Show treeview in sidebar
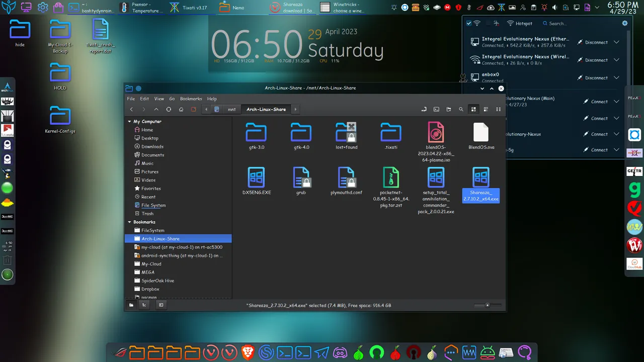This screenshot has height=362, width=644. pos(144,305)
